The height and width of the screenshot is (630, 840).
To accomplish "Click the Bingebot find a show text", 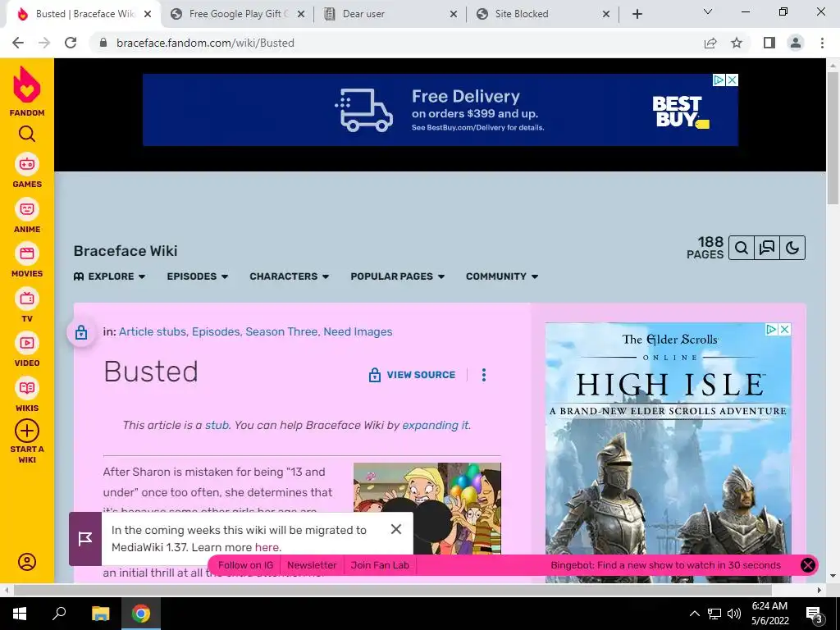I will (665, 565).
